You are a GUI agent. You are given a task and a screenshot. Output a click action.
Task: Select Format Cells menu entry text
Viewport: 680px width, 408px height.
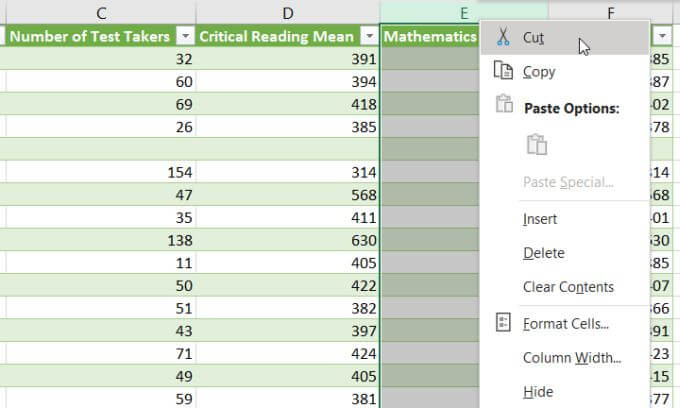coord(566,324)
